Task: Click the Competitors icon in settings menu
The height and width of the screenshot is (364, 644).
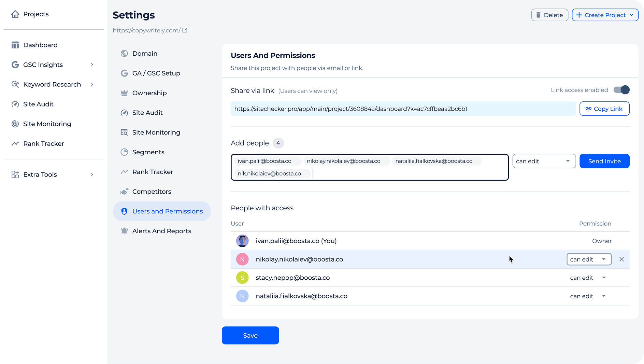Action: pyautogui.click(x=124, y=192)
